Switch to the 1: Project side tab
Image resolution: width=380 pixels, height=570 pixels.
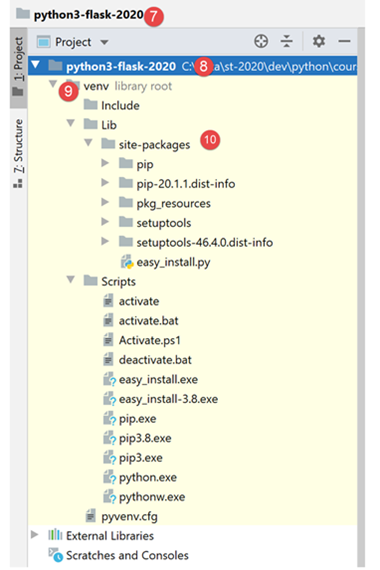(18, 67)
